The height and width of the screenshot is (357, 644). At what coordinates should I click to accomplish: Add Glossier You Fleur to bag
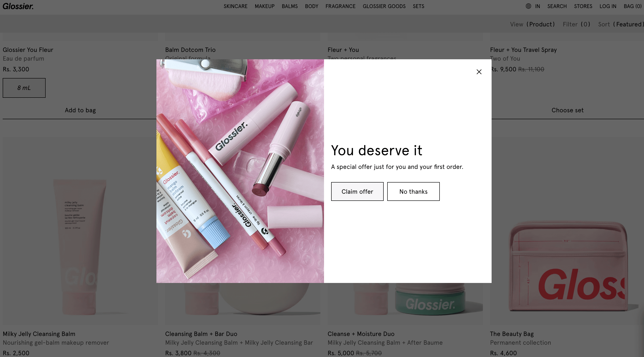(x=80, y=110)
